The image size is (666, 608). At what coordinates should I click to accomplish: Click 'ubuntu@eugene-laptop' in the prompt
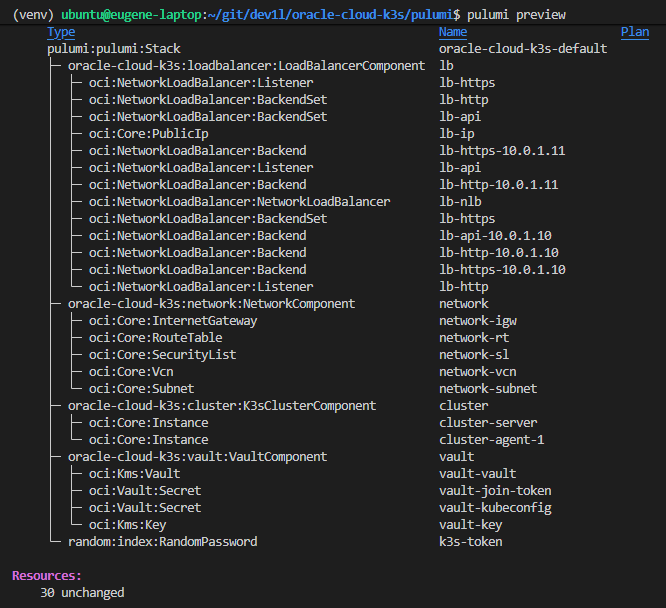pos(131,15)
